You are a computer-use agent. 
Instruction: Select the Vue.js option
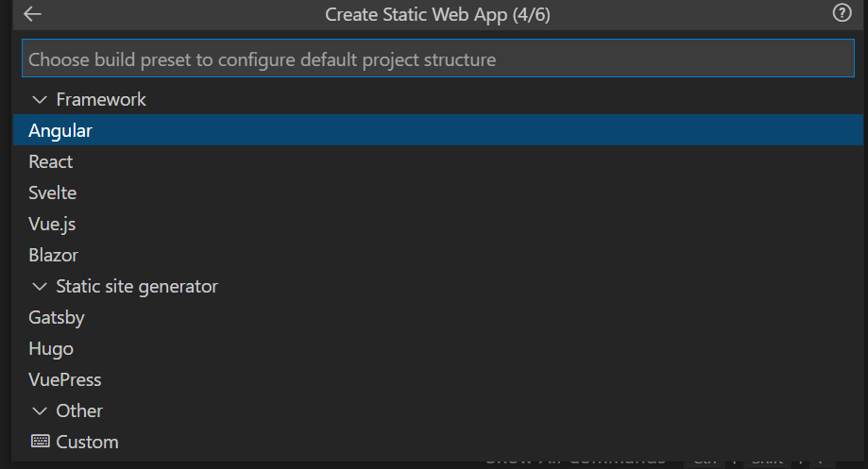(x=53, y=224)
